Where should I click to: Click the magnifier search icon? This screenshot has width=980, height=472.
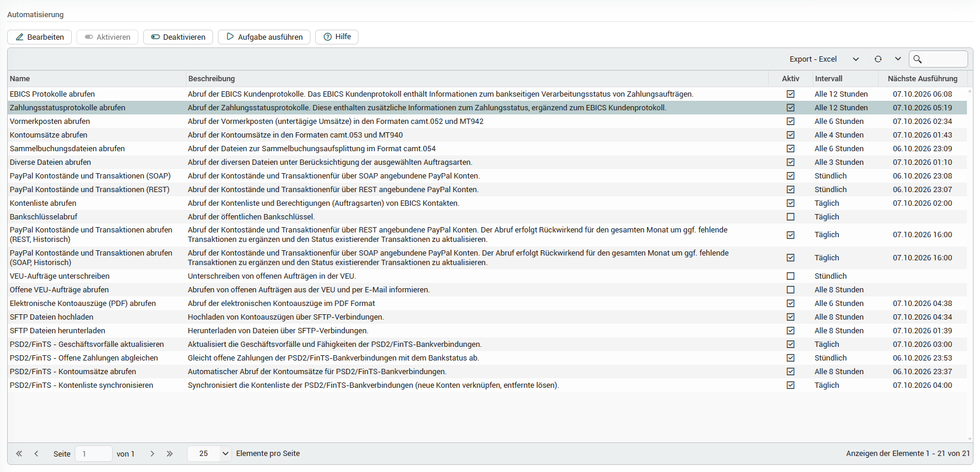pyautogui.click(x=918, y=59)
